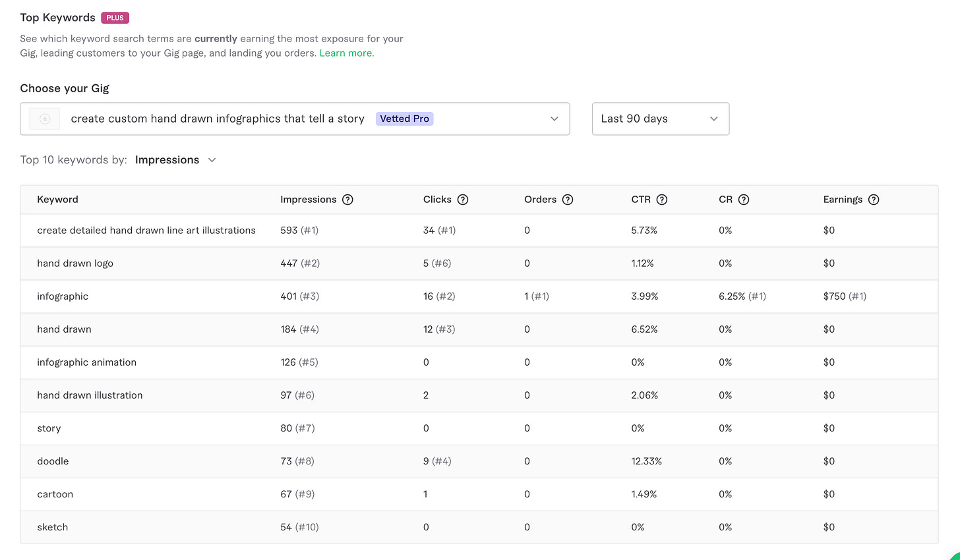Click the Vetted Pro badge
The image size is (960, 560).
(x=404, y=119)
